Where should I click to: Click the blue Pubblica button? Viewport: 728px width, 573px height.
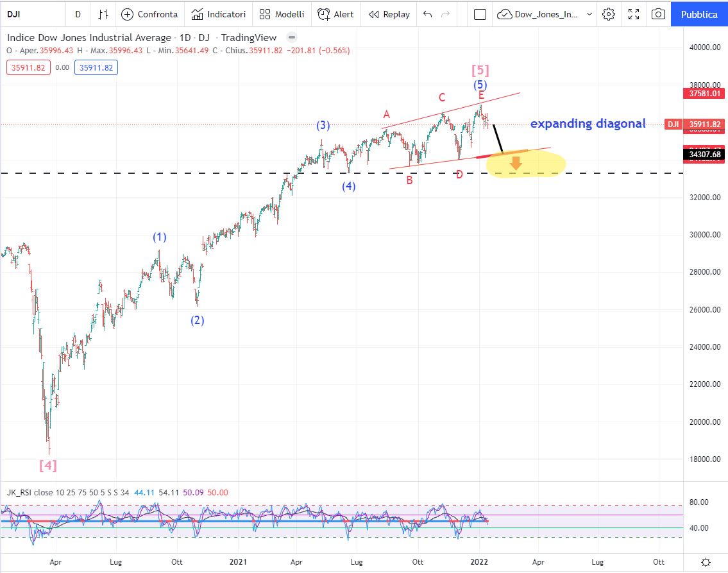[699, 14]
